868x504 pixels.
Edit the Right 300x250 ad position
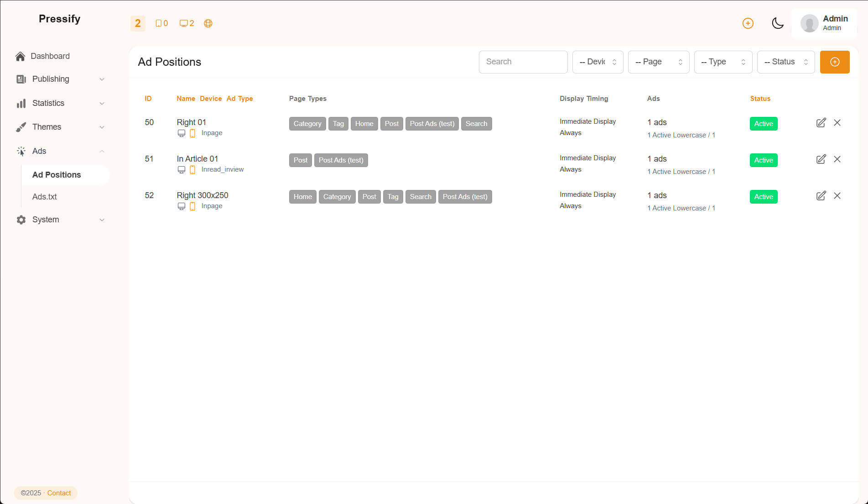(x=821, y=196)
